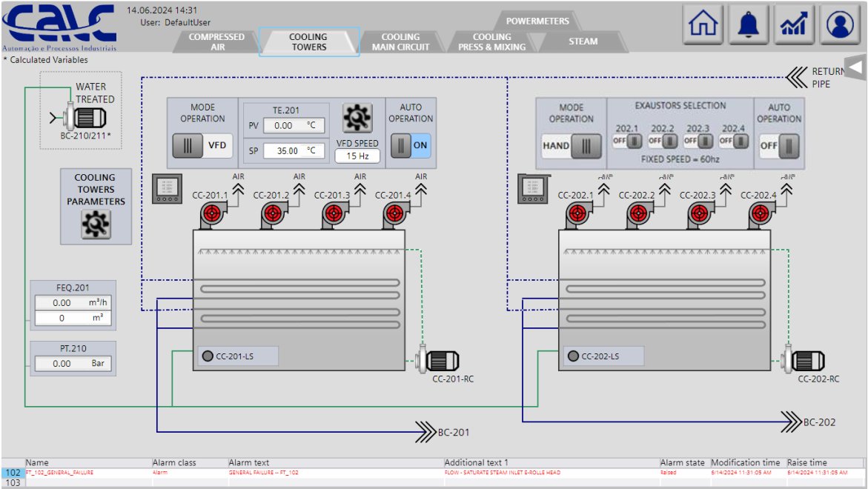Open the trends chart icon
Viewport: 868px width, 489px height.
coord(794,24)
